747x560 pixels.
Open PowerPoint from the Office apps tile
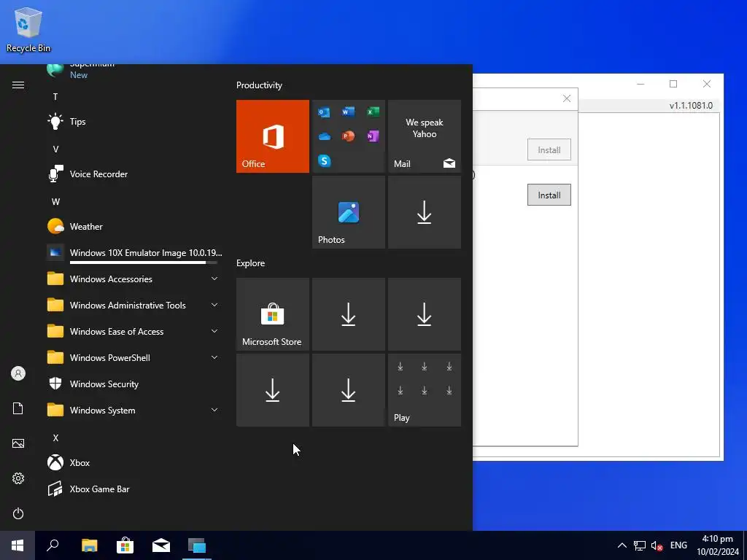coord(348,136)
